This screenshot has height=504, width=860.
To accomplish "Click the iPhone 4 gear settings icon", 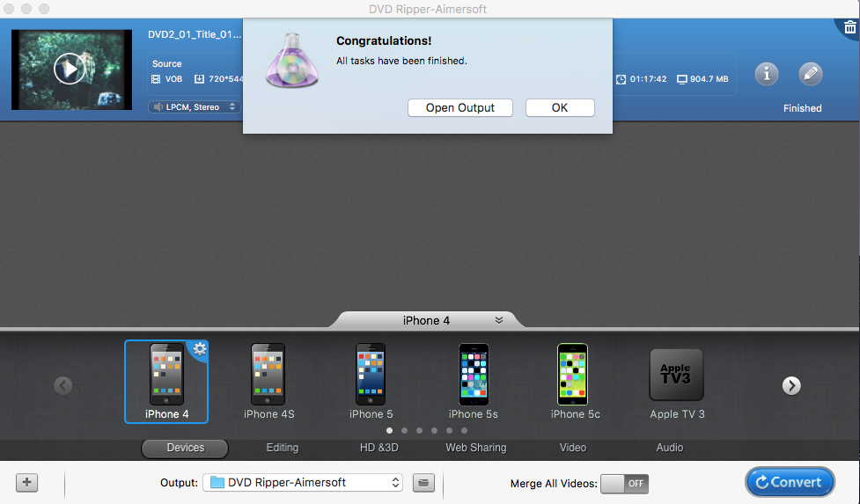I will [200, 349].
